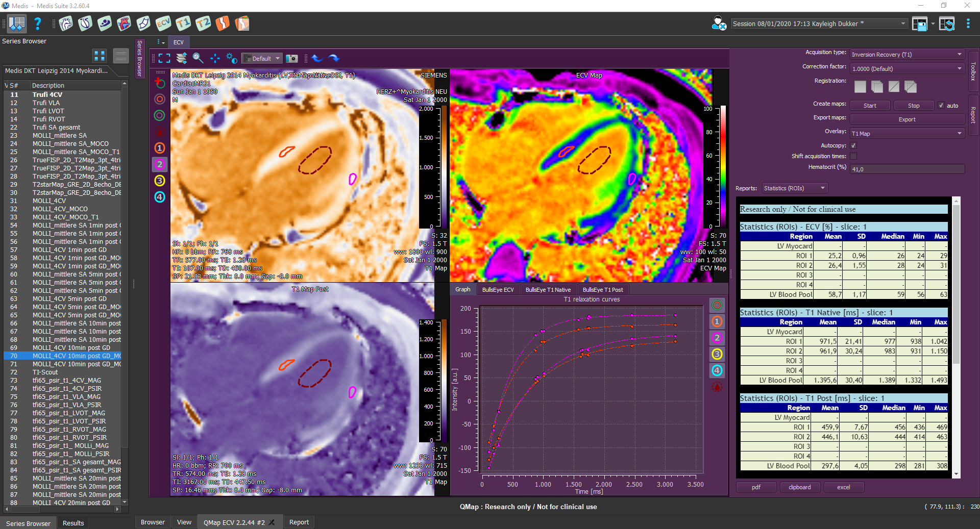
Task: Switch series browser to thumbnail grid view
Action: [x=100, y=56]
